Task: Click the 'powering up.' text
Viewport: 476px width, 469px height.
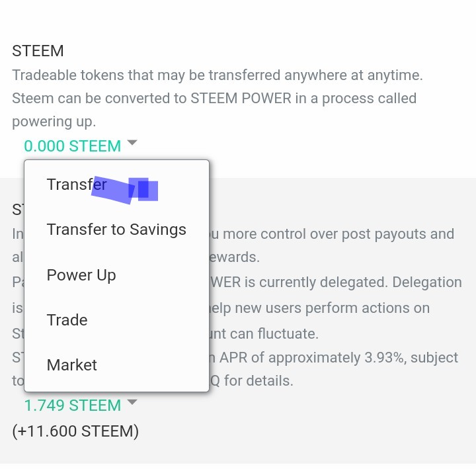Action: tap(54, 122)
